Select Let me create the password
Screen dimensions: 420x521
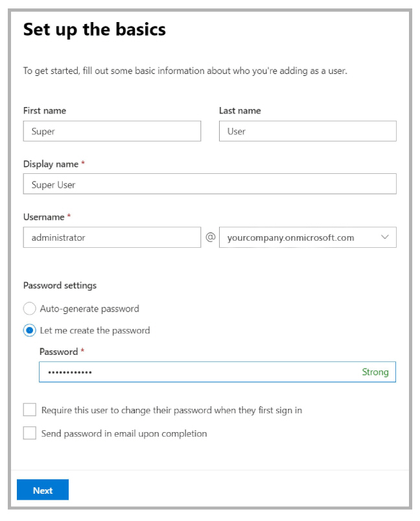30,330
